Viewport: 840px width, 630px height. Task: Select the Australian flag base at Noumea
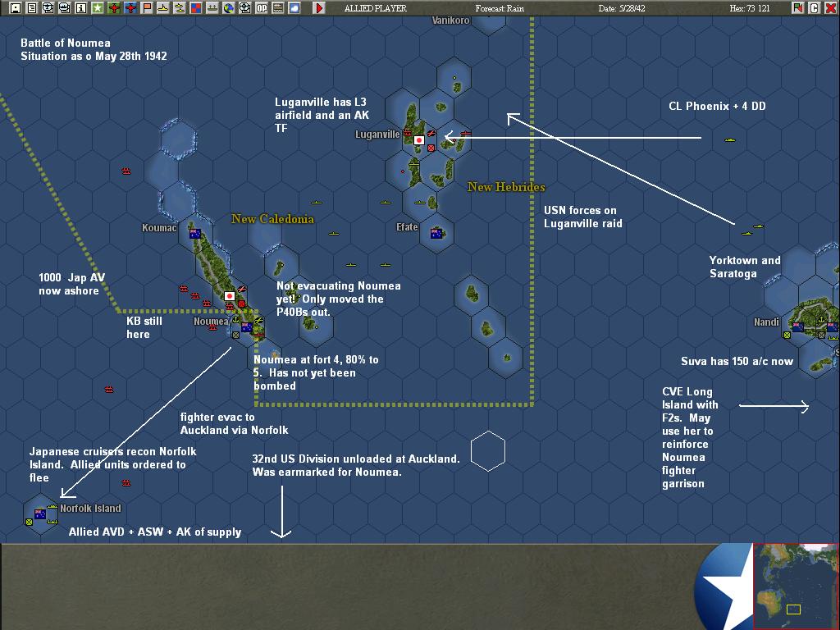247,327
